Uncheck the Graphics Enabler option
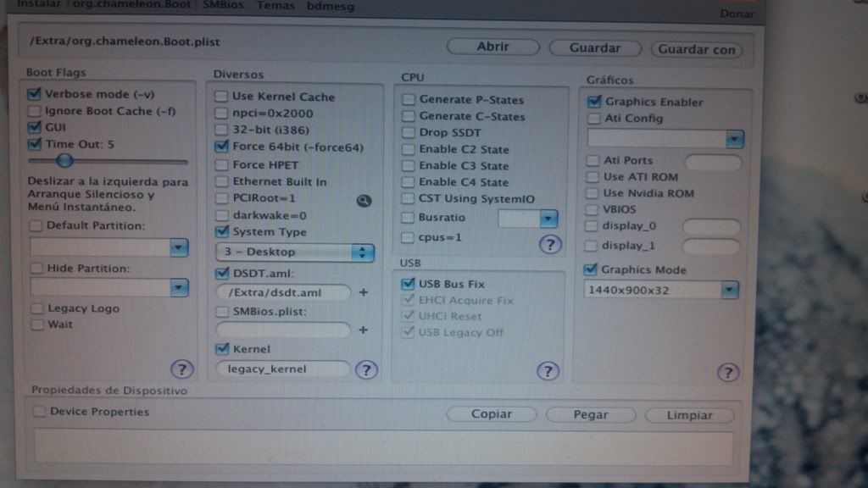The width and height of the screenshot is (868, 488). pyautogui.click(x=594, y=102)
